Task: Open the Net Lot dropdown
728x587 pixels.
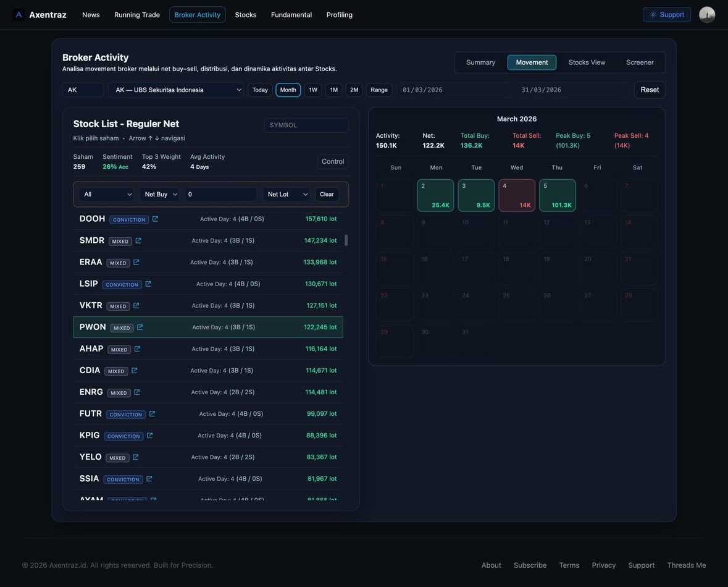Action: (x=287, y=194)
